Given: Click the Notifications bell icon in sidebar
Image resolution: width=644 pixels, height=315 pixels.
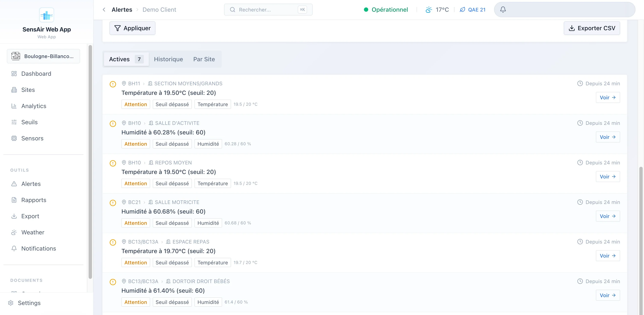Looking at the screenshot, I should point(14,248).
